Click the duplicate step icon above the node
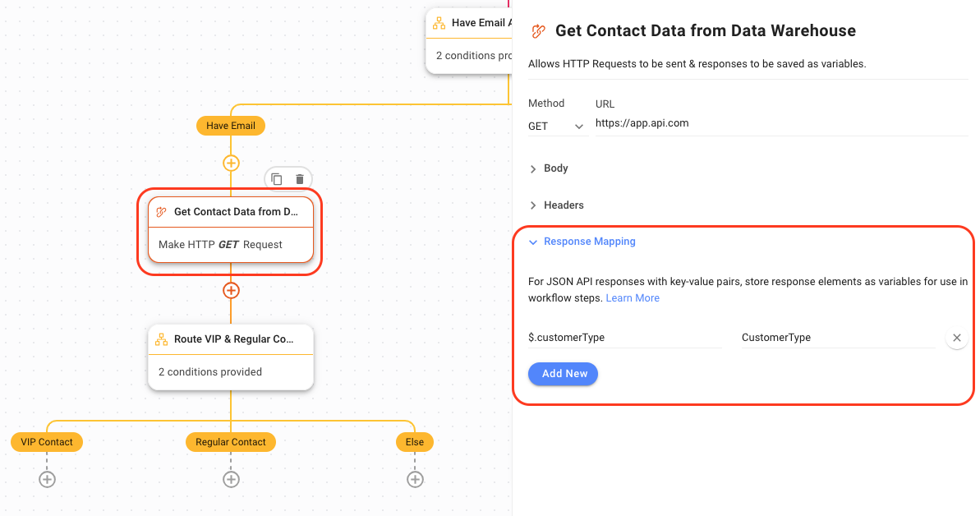This screenshot has width=980, height=516. (277, 179)
